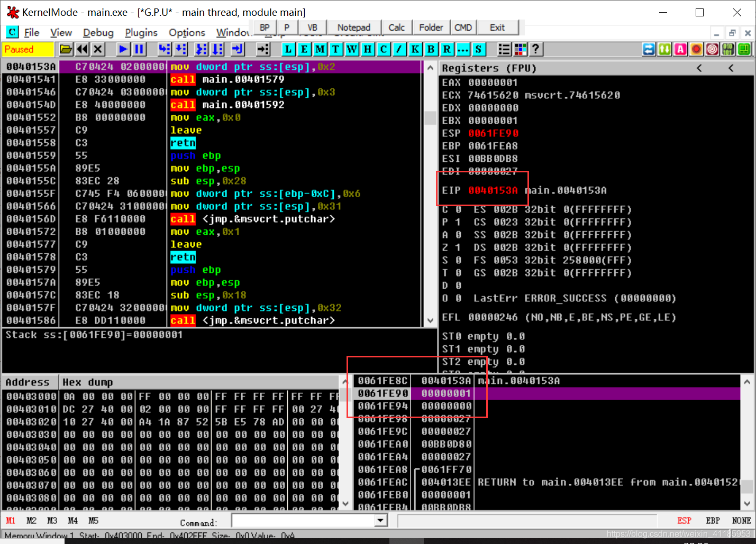The height and width of the screenshot is (544, 756).
Task: Select EBP stack addressing mode
Action: click(713, 521)
